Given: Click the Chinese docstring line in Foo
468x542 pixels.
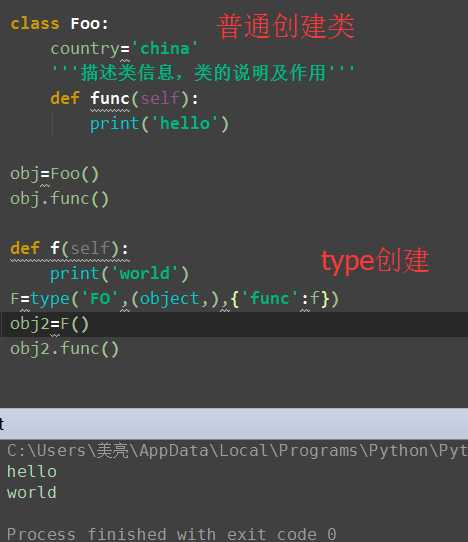Looking at the screenshot, I should click(x=203, y=73).
